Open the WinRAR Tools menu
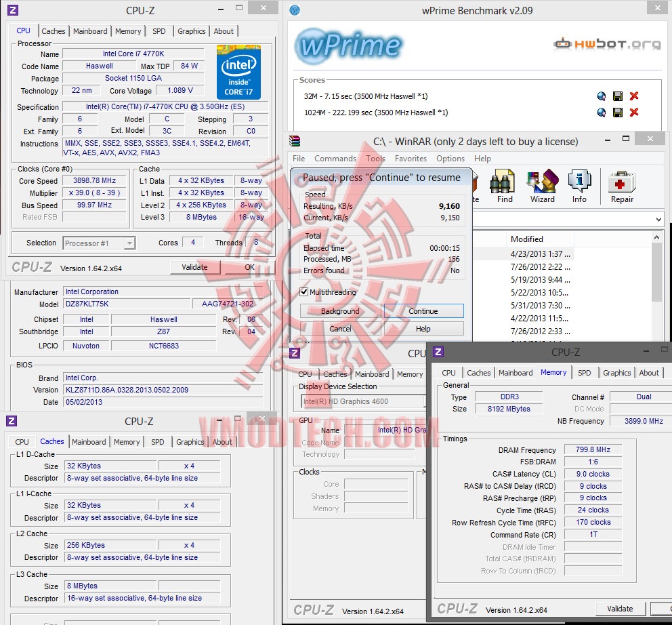 tap(375, 159)
